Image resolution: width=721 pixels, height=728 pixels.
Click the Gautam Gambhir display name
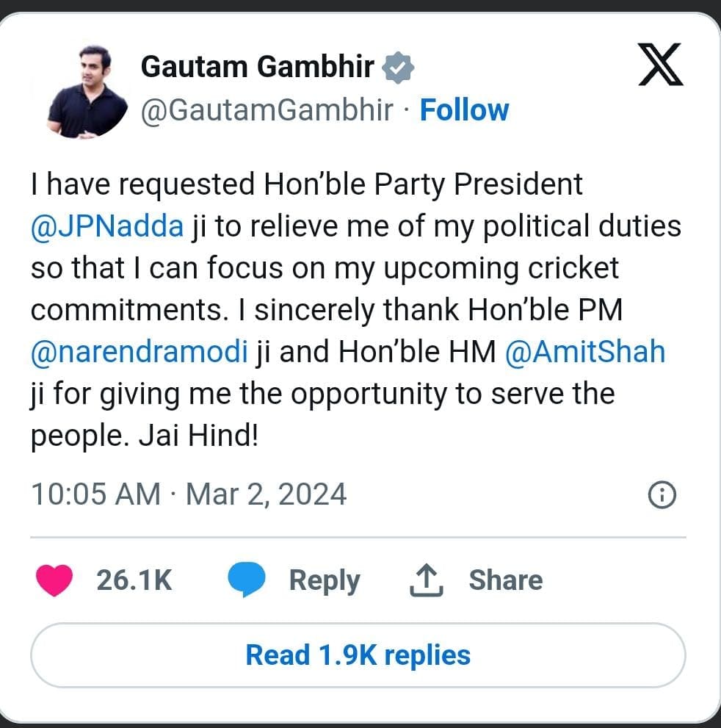(x=257, y=68)
